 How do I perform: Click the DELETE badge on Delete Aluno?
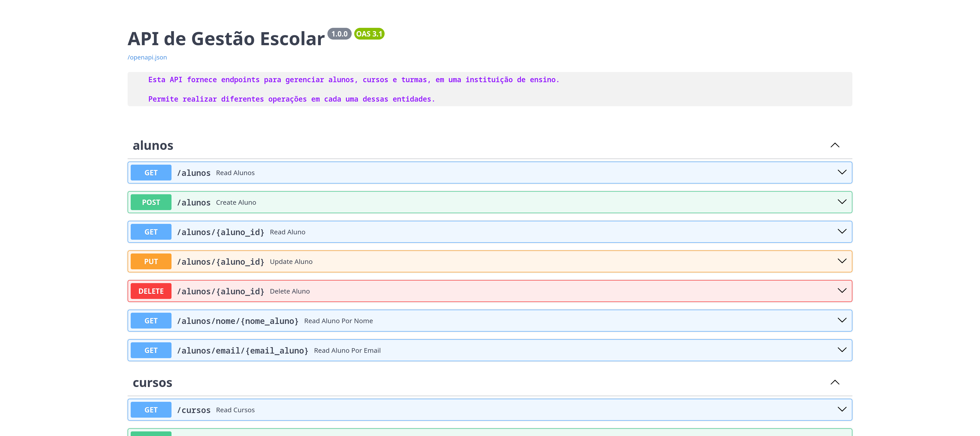pyautogui.click(x=151, y=291)
